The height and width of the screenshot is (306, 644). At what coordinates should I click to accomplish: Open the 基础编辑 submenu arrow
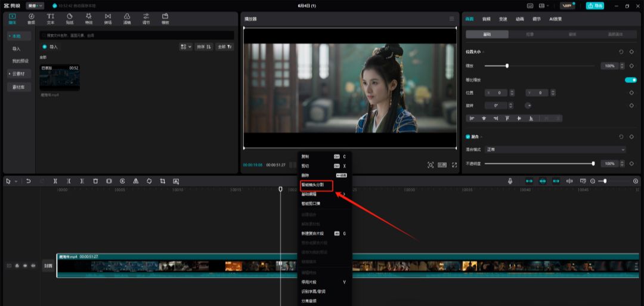pos(344,194)
